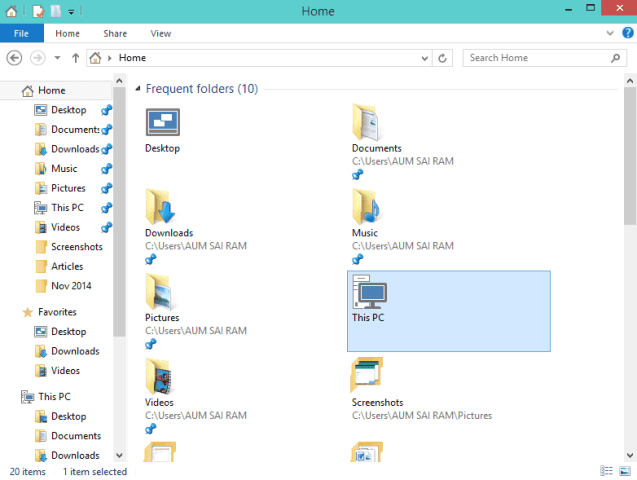Open the Downloads frequent folder icon
Viewport: 637px width, 480px height.
click(x=160, y=207)
